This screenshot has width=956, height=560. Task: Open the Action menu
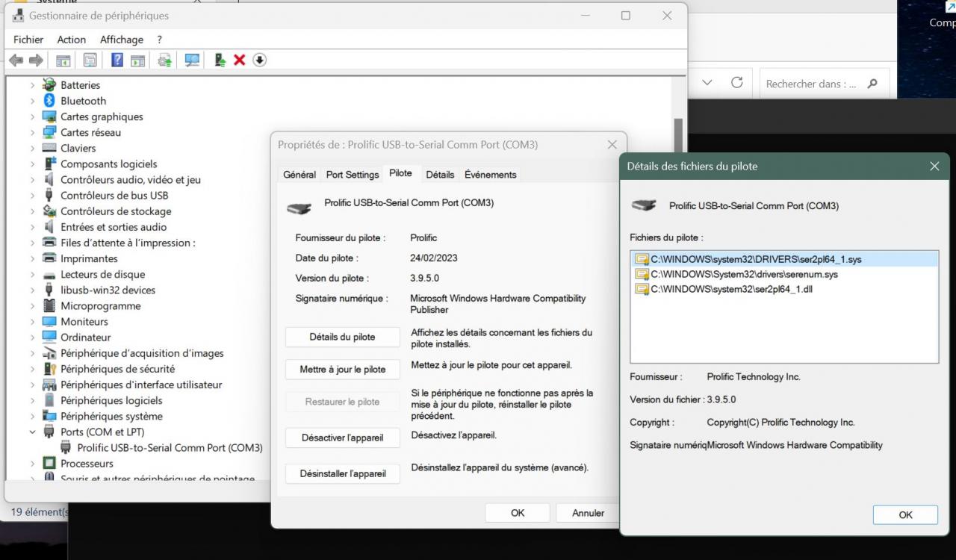click(72, 40)
